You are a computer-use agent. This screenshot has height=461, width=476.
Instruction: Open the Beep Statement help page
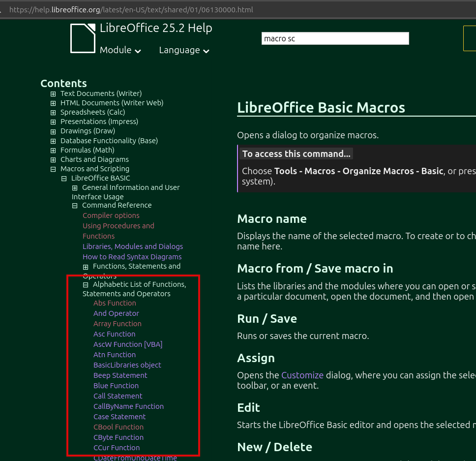(120, 375)
